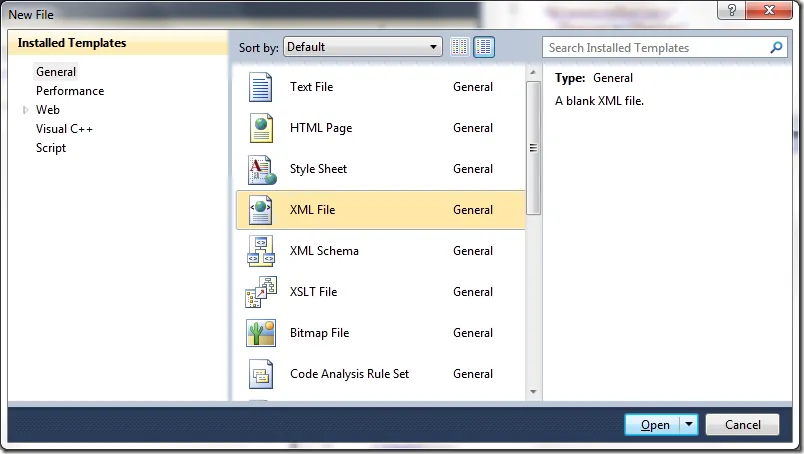Screen dimensions: 804x454
Task: Open the help question mark button
Action: tap(732, 10)
